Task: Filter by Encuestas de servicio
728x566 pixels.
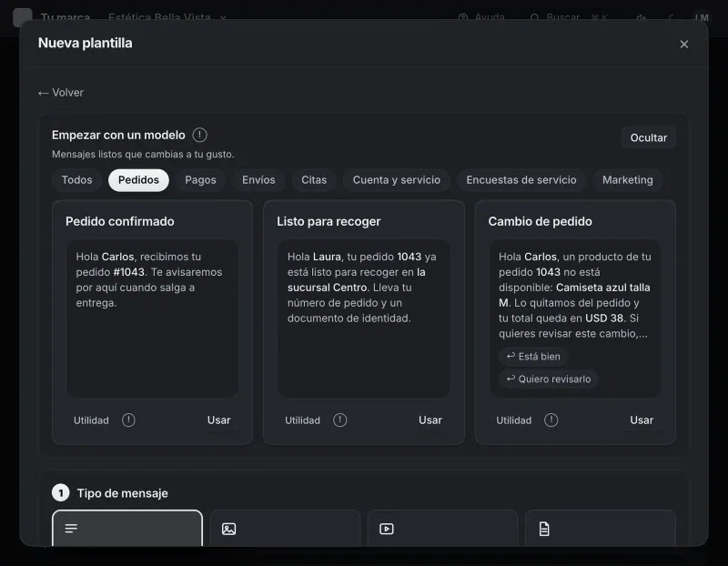Action: [521, 179]
